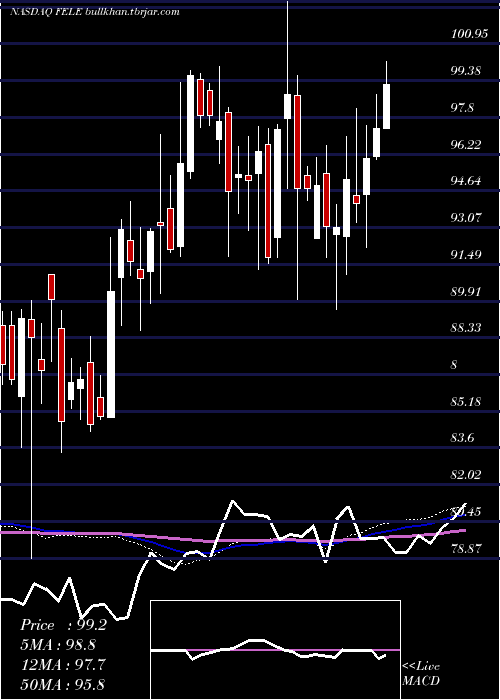Click the 96.22 price axis label
500x700 pixels.
pos(466,144)
